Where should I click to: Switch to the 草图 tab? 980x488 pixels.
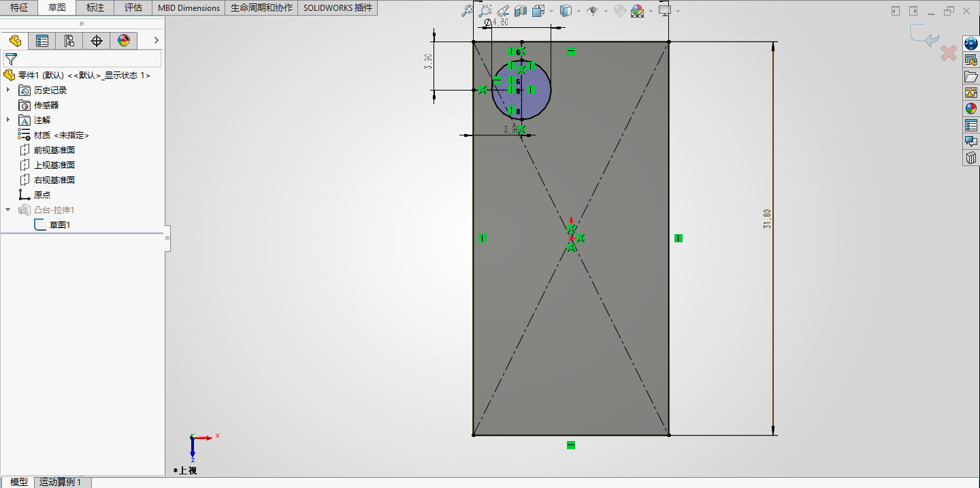tap(57, 8)
